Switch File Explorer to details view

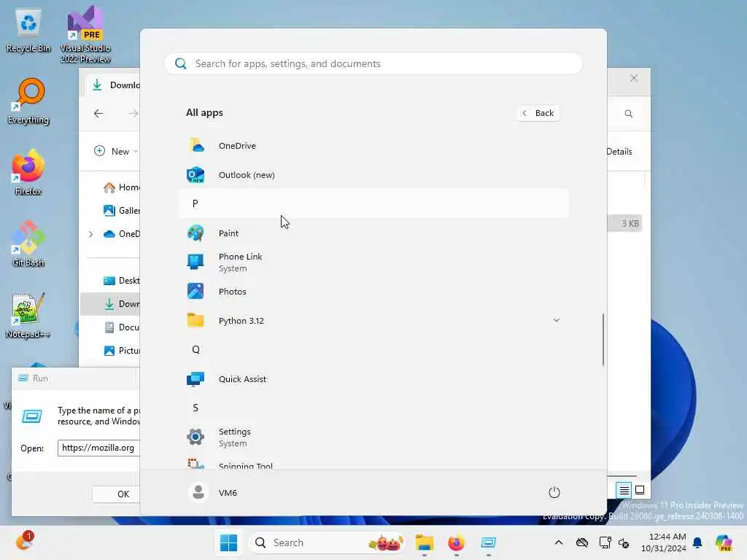click(624, 490)
